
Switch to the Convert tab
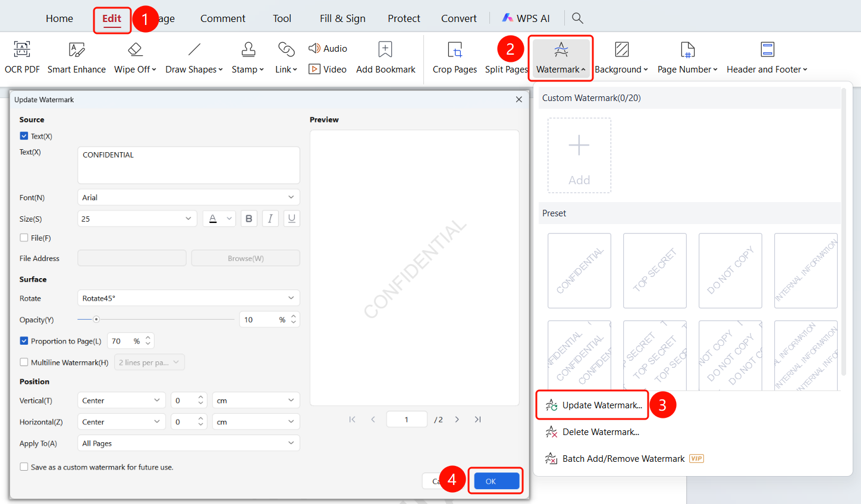point(458,18)
